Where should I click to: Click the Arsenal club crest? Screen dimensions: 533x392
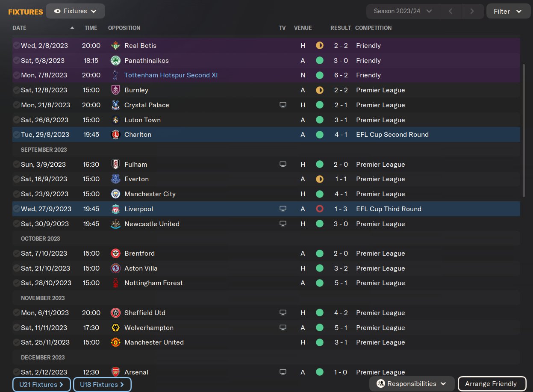pos(115,372)
